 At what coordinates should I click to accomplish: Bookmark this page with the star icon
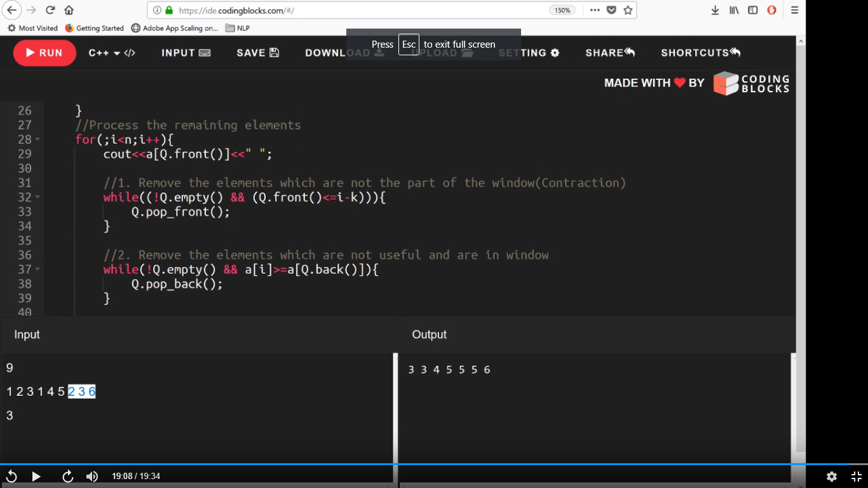click(628, 10)
